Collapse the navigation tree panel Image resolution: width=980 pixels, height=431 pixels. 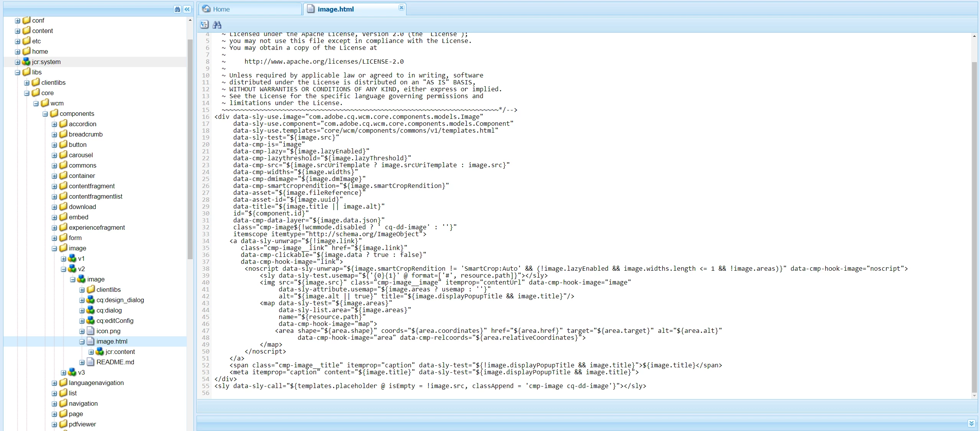click(x=187, y=9)
